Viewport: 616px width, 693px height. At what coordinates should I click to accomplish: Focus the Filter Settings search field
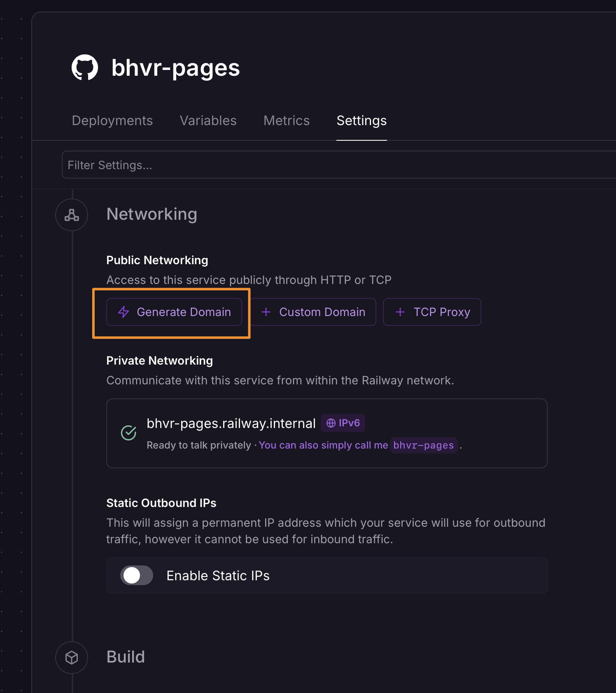click(338, 165)
